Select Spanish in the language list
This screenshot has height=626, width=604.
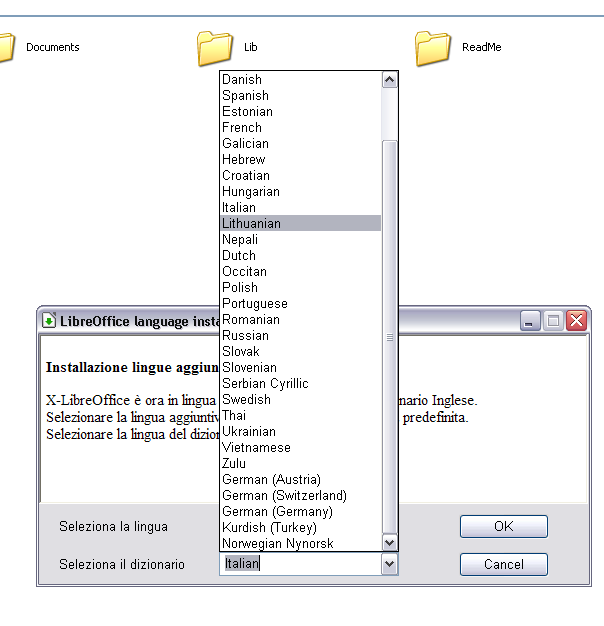(x=300, y=95)
